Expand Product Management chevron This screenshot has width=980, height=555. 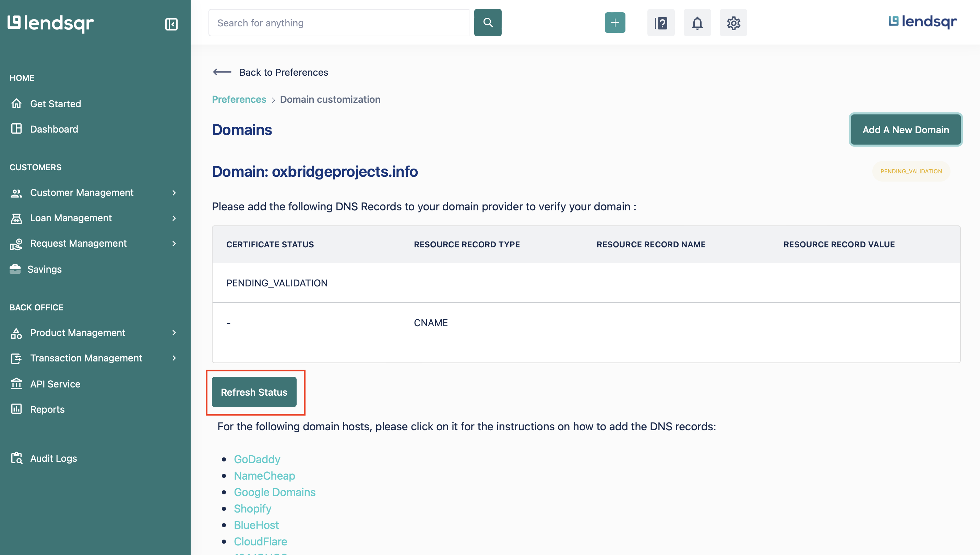[174, 333]
